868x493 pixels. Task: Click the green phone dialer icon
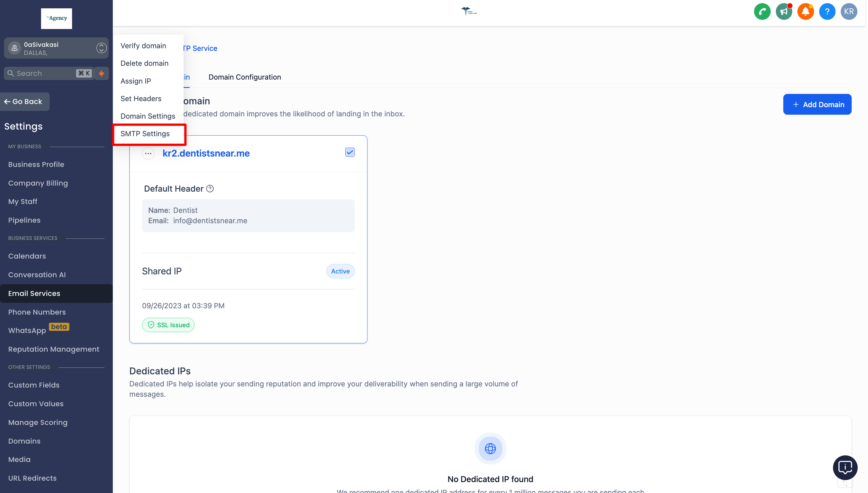tap(762, 11)
